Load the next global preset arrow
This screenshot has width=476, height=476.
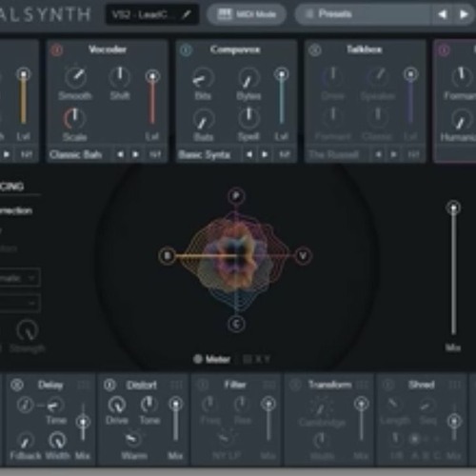464,14
